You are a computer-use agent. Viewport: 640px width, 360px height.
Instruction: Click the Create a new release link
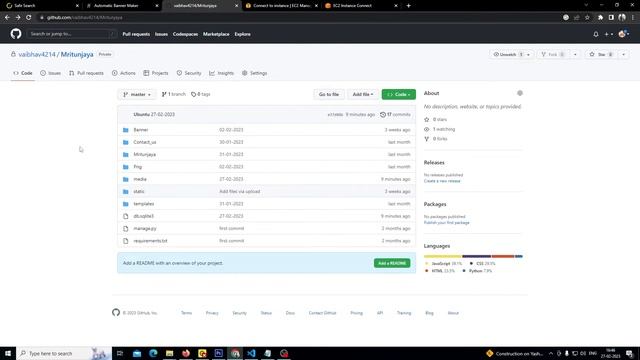click(x=442, y=181)
